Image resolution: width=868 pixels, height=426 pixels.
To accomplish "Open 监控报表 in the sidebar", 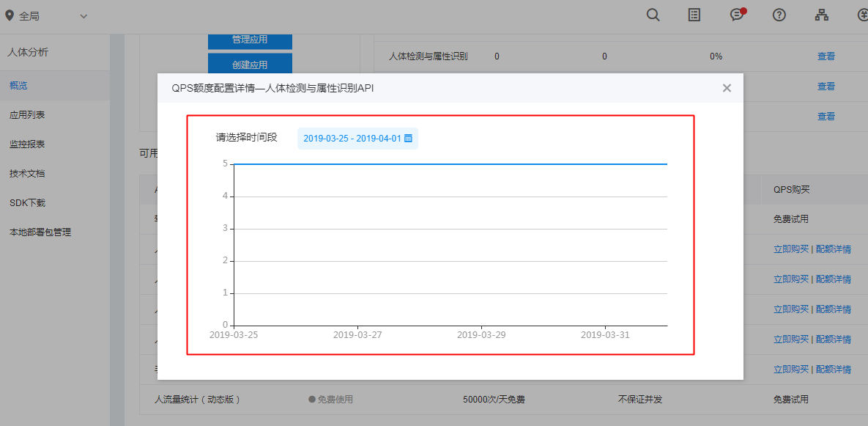I will click(x=27, y=144).
